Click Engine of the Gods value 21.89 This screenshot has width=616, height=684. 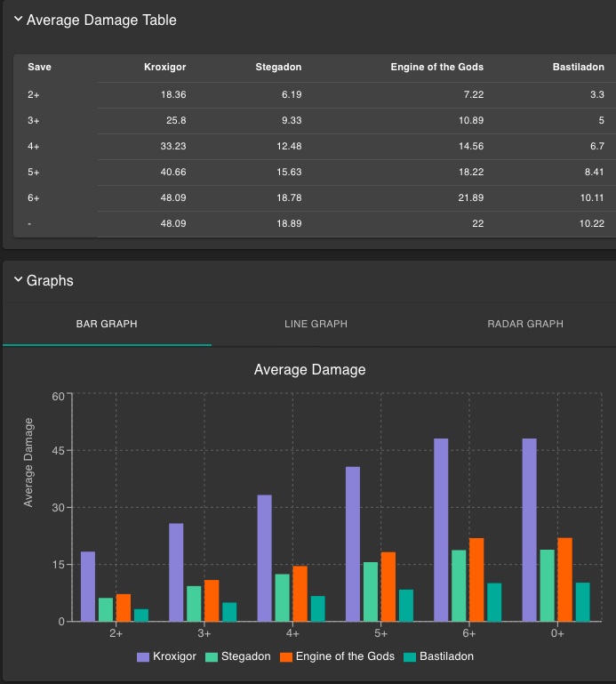point(471,197)
